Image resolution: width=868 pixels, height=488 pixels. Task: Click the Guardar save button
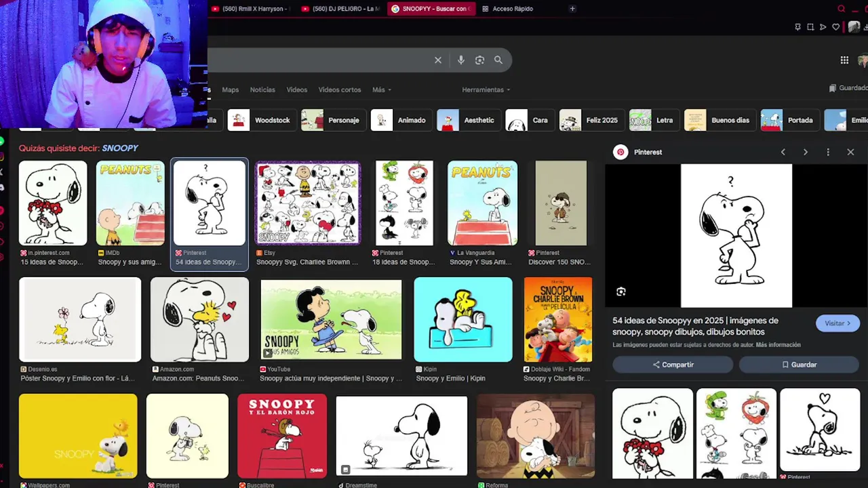pyautogui.click(x=799, y=365)
